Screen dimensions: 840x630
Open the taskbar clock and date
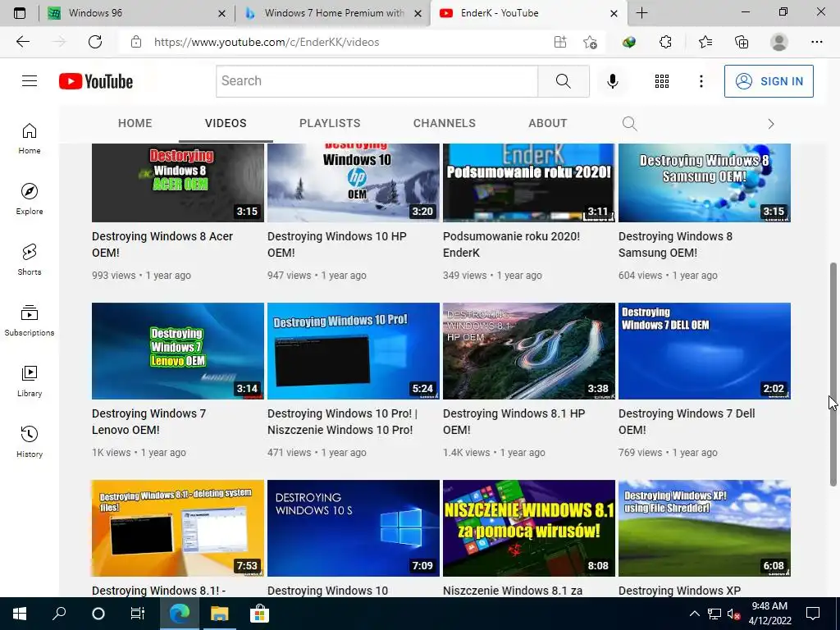(x=769, y=614)
